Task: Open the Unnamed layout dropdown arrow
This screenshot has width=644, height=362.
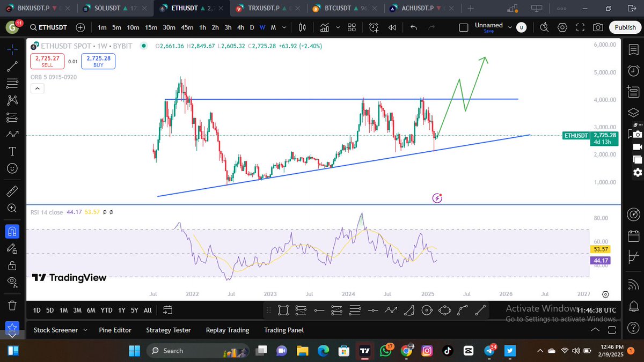Action: point(510,28)
